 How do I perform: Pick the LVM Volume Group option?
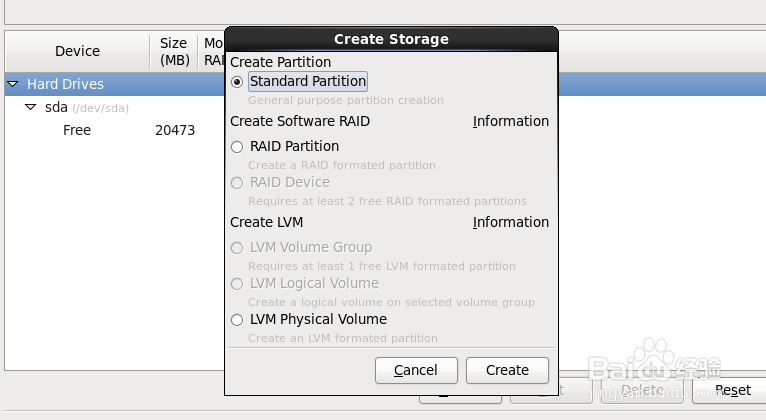[237, 248]
